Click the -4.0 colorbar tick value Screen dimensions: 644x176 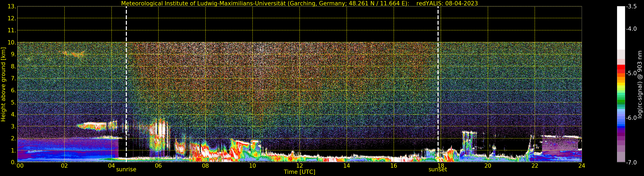tap(631, 29)
